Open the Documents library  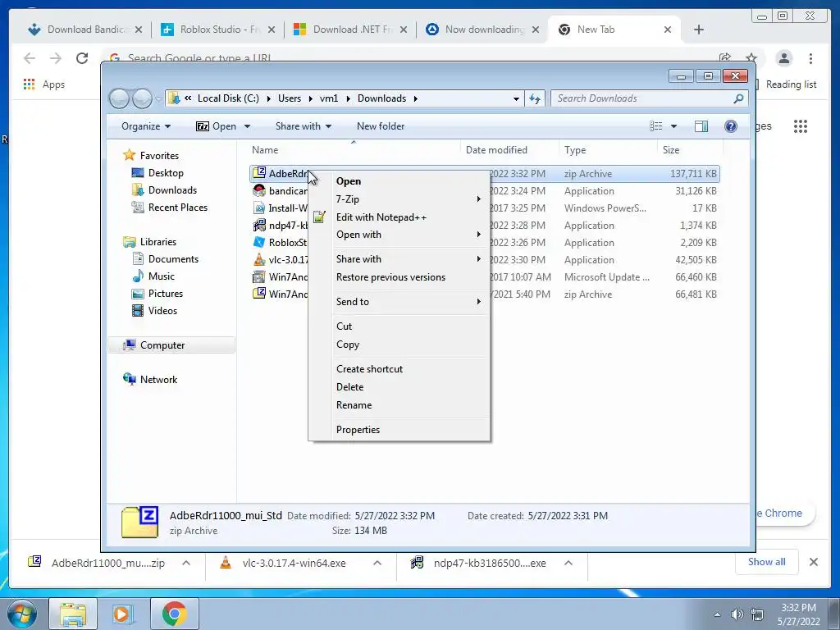[x=173, y=259]
